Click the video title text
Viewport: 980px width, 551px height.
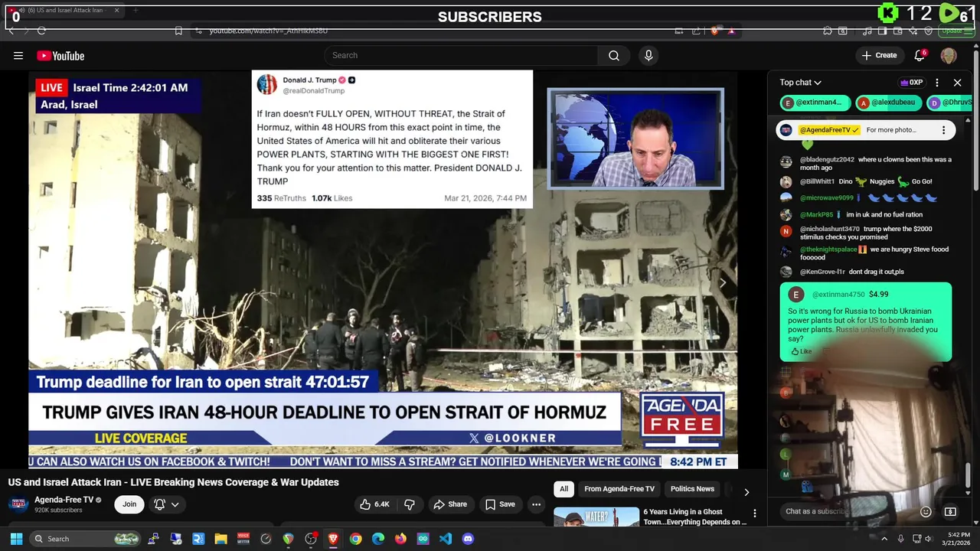click(x=174, y=482)
